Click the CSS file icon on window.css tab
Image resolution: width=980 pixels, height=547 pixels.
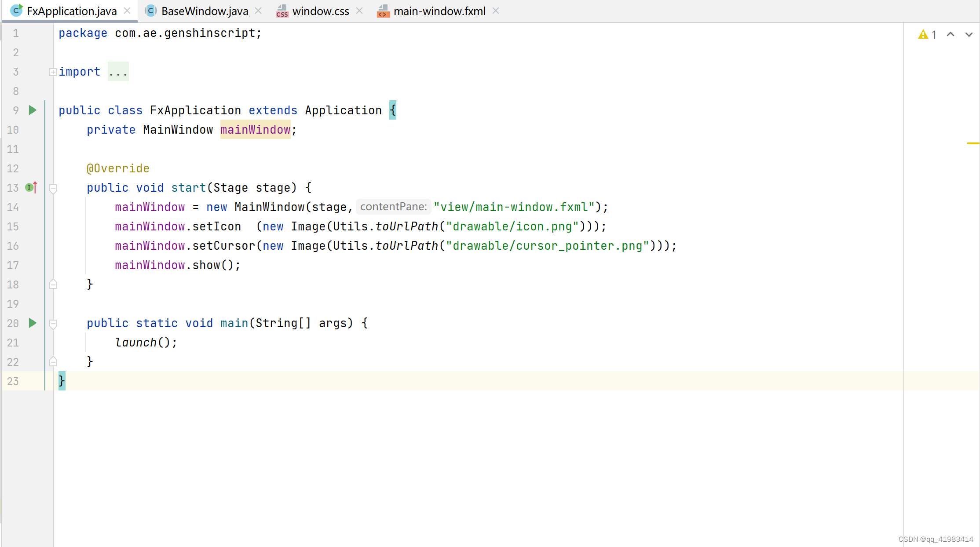coord(282,11)
